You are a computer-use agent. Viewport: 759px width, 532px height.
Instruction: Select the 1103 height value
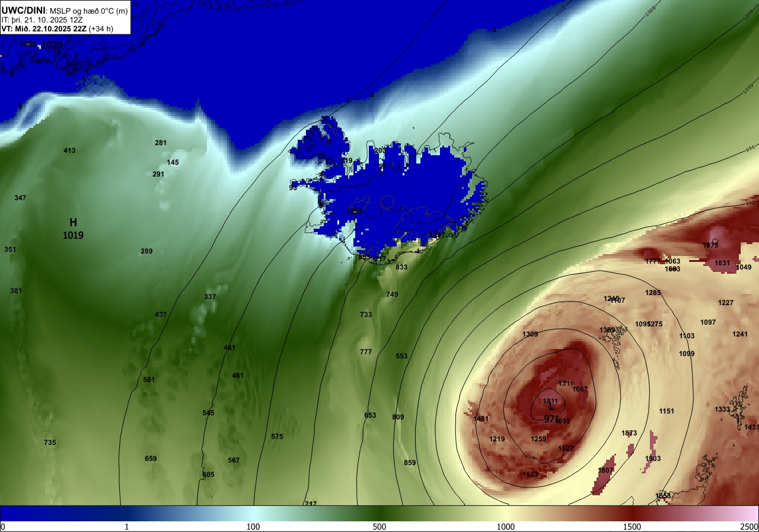(x=687, y=336)
